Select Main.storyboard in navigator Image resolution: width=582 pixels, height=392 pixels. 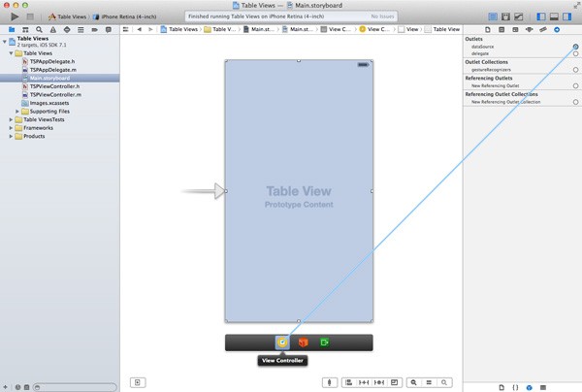[x=49, y=79]
